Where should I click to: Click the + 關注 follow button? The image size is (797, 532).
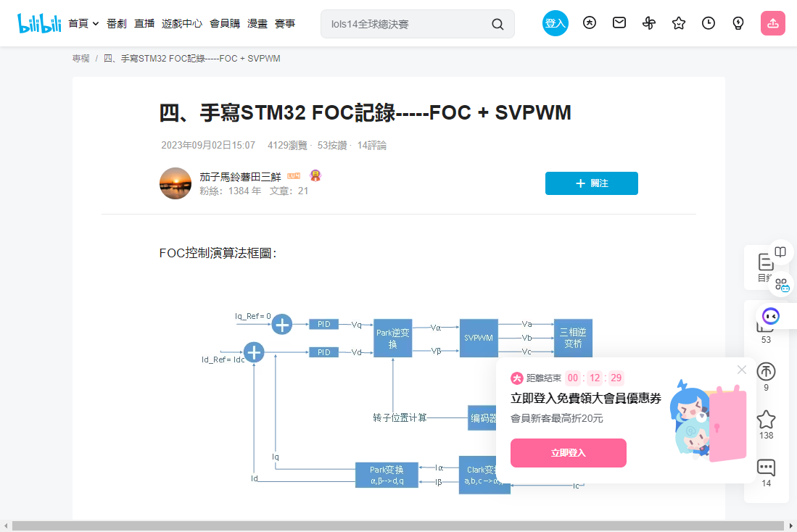coord(592,183)
